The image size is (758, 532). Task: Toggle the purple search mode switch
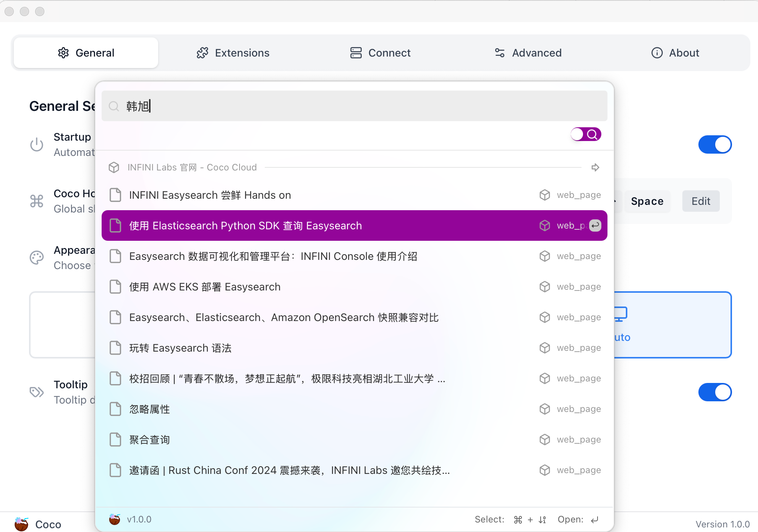pyautogui.click(x=586, y=134)
